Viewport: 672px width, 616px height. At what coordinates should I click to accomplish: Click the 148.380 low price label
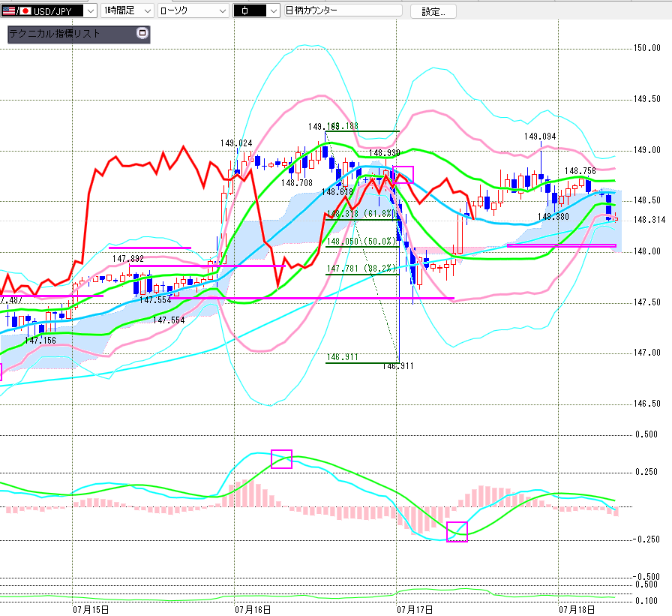553,217
